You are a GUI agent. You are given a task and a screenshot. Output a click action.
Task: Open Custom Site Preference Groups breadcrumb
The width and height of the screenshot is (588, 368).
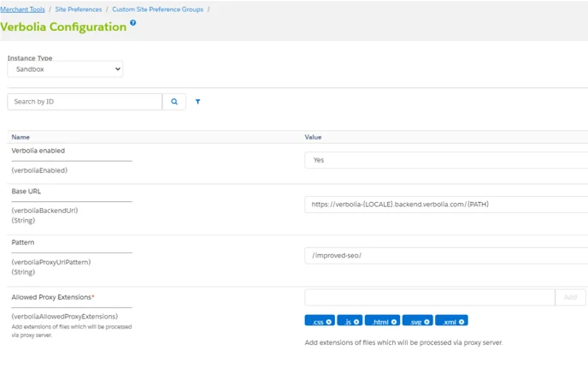tap(157, 9)
